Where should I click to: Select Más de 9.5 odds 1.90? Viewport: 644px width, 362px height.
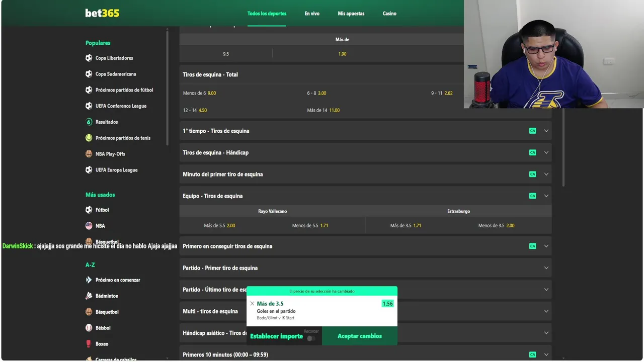coord(342,54)
